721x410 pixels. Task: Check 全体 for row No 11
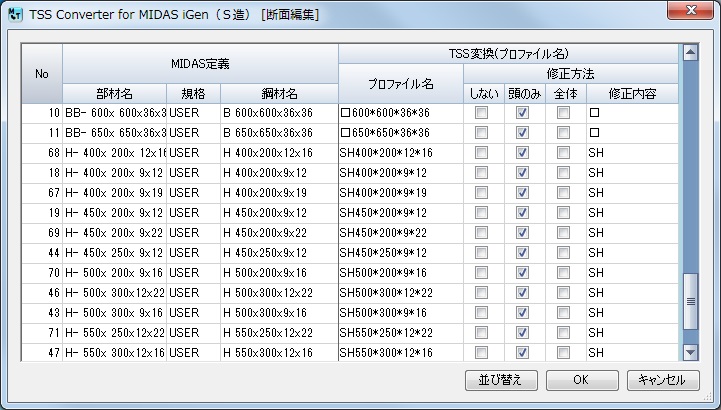pyautogui.click(x=563, y=133)
